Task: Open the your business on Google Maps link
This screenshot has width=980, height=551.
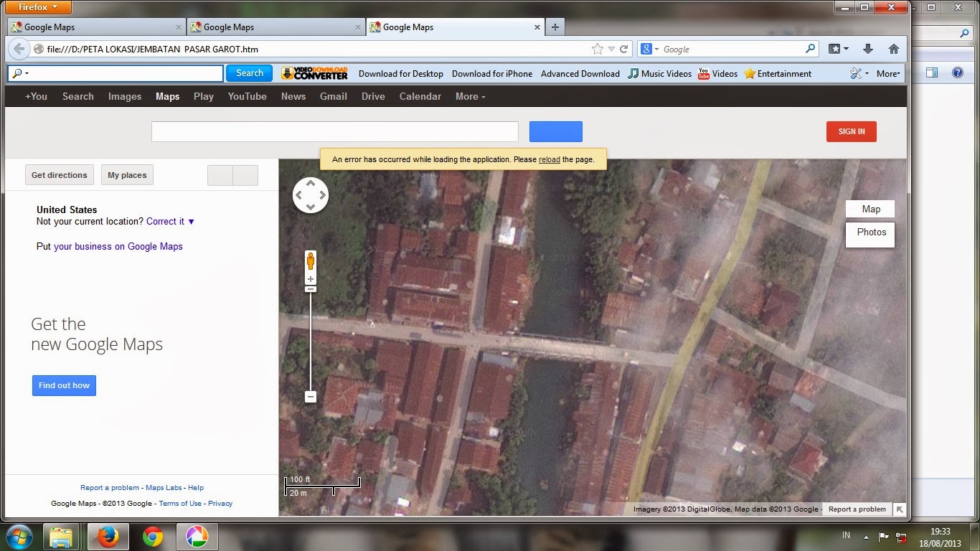Action: point(118,246)
